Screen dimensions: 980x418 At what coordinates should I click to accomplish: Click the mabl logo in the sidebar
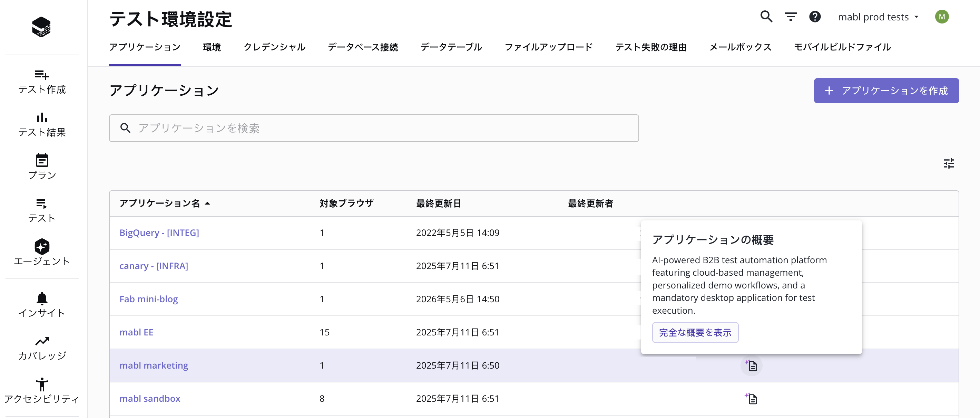click(x=41, y=27)
